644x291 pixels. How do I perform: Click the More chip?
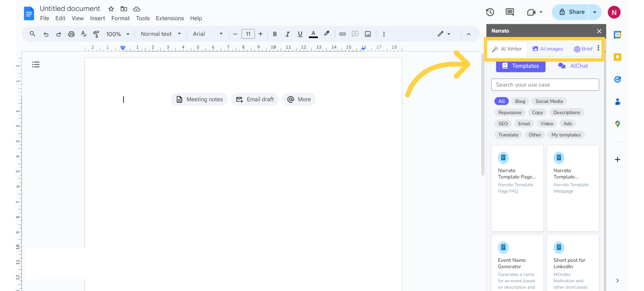point(299,99)
